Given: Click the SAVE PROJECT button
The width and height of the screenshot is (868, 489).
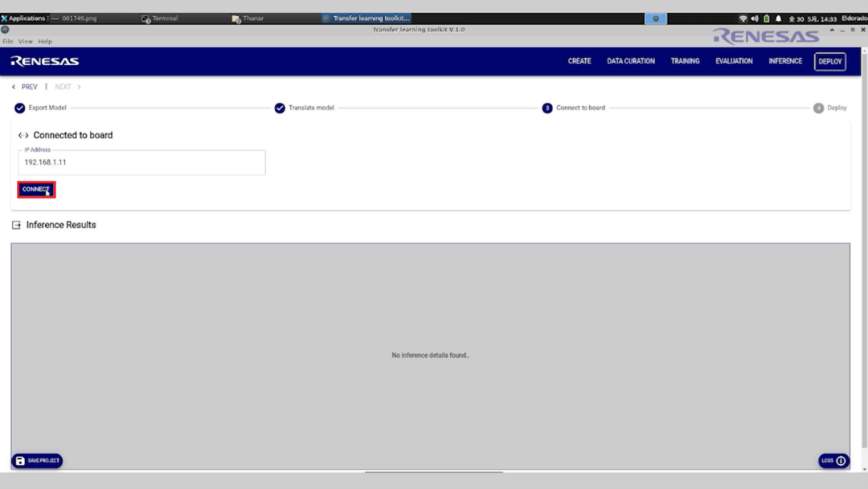Looking at the screenshot, I should pyautogui.click(x=37, y=461).
